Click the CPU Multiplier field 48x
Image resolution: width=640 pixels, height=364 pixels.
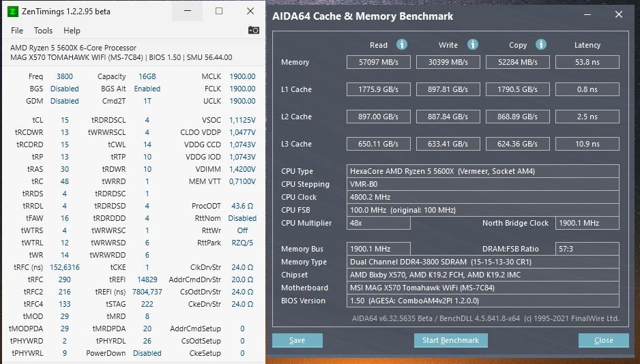point(379,223)
